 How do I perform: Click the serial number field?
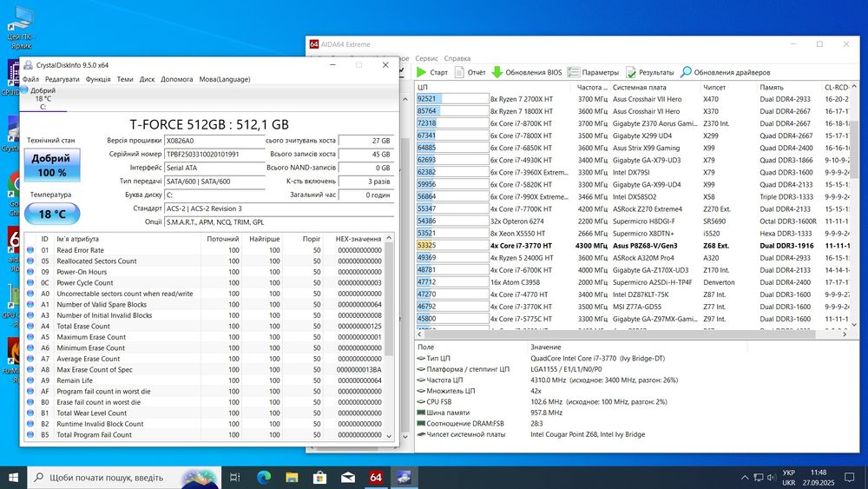pos(214,154)
